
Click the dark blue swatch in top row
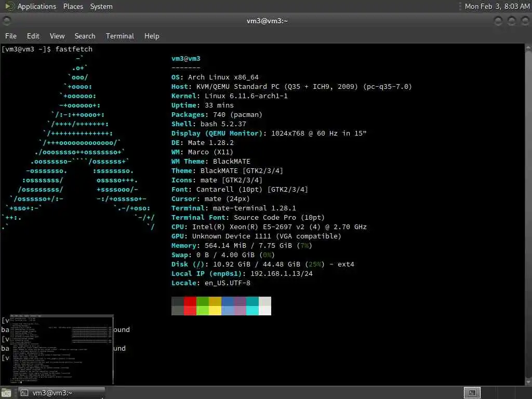point(228,301)
